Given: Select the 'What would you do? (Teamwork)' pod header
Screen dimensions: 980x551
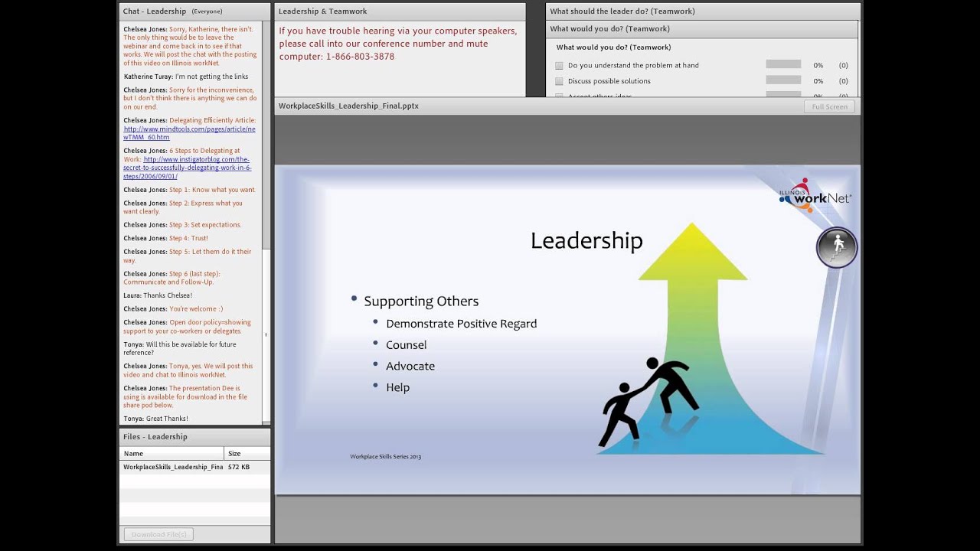Looking at the screenshot, I should 701,29.
